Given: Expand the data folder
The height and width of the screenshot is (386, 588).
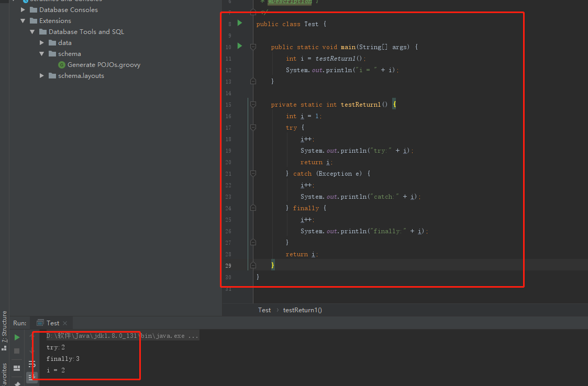Looking at the screenshot, I should (41, 43).
